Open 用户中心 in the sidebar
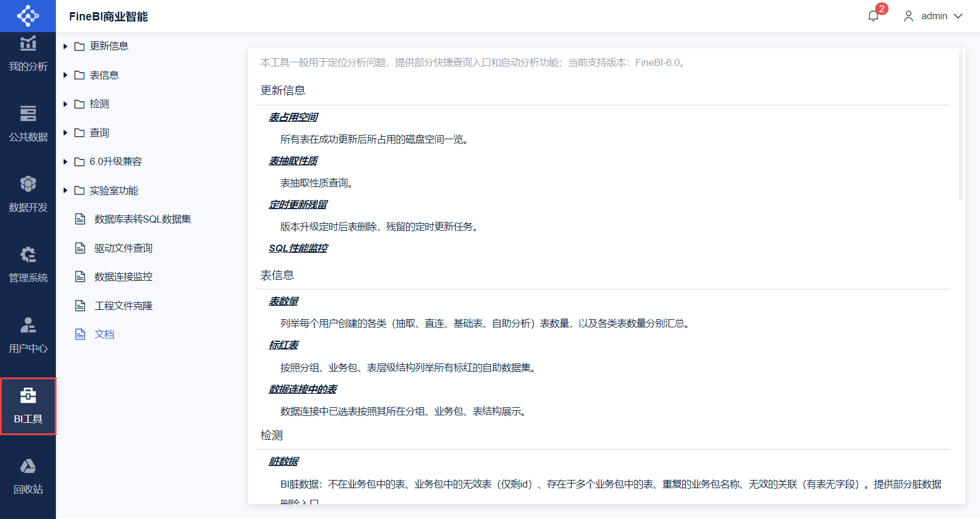The width and height of the screenshot is (980, 519). [x=28, y=336]
